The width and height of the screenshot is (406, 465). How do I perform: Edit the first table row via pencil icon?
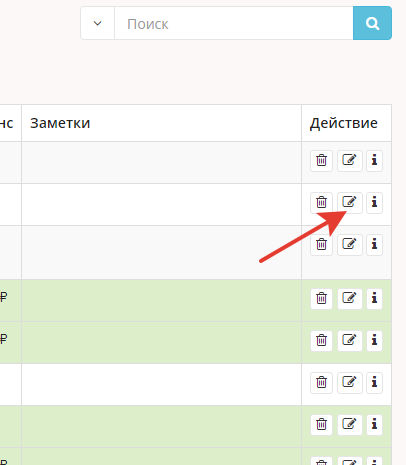[x=350, y=161]
